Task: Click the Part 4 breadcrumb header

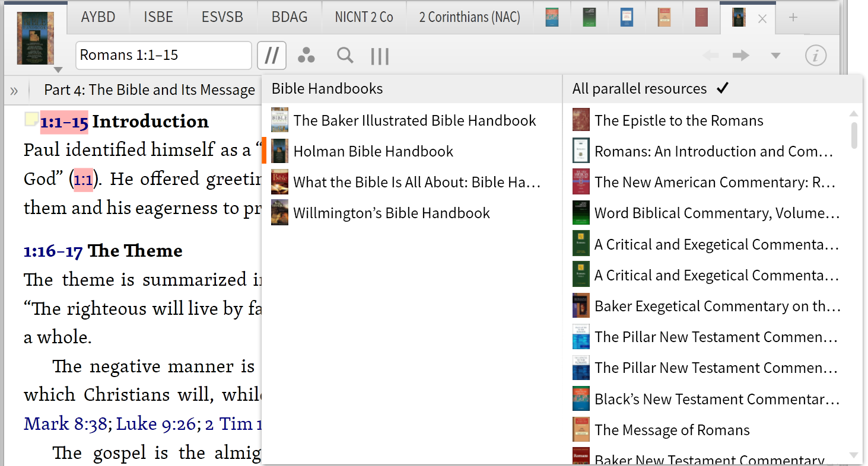Action: 150,90
